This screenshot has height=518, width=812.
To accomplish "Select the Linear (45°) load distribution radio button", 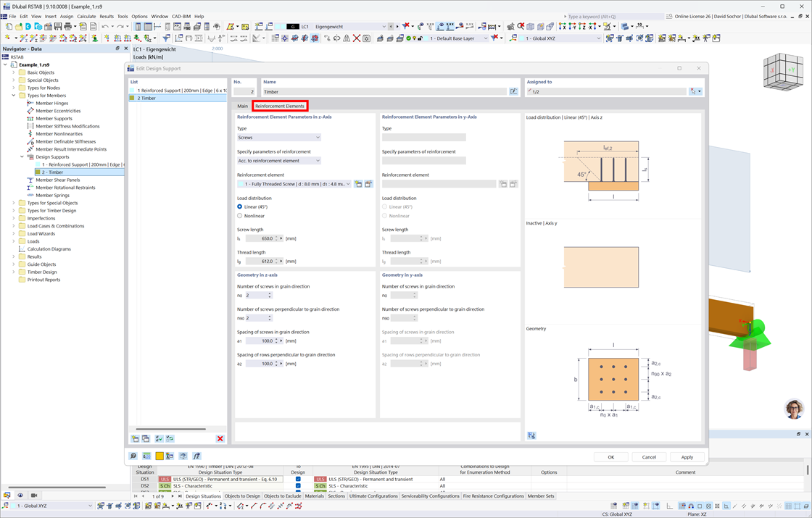I will tap(239, 206).
